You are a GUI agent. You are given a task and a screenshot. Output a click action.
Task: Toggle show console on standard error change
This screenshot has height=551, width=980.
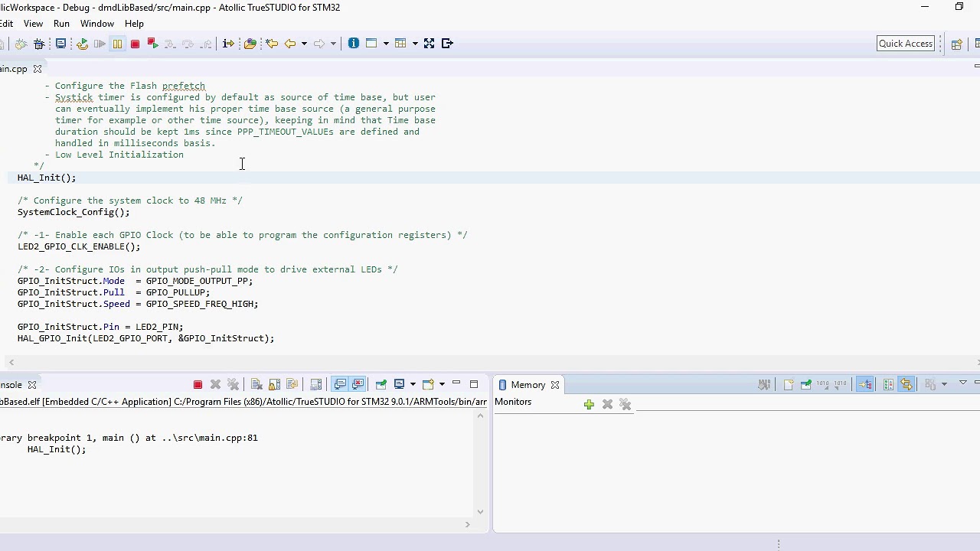coord(358,384)
